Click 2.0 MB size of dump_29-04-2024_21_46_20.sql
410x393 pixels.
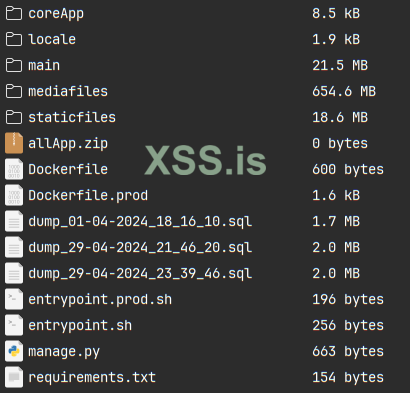click(x=336, y=247)
